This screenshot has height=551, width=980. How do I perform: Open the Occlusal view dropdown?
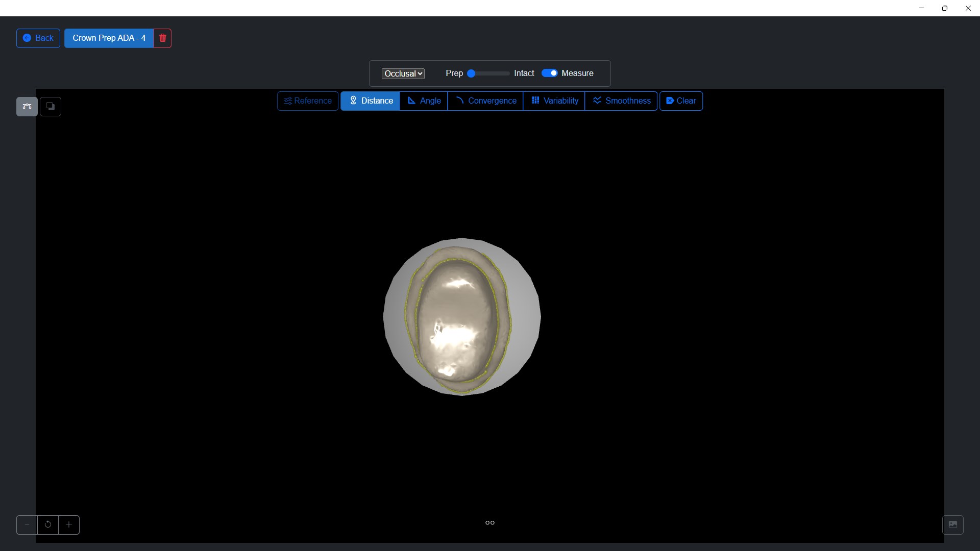click(403, 73)
